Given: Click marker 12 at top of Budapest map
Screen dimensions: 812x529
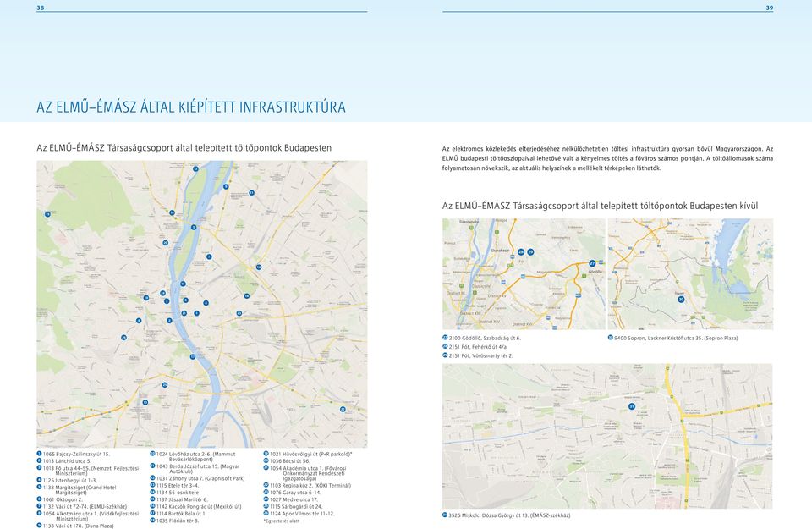Looking at the screenshot, I should click(195, 169).
